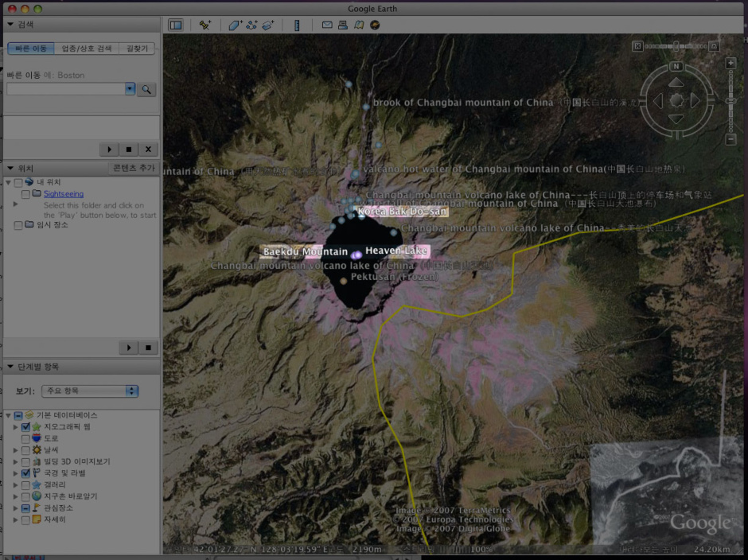
Task: Click the play tour button in 위치 panel
Action: click(x=129, y=348)
